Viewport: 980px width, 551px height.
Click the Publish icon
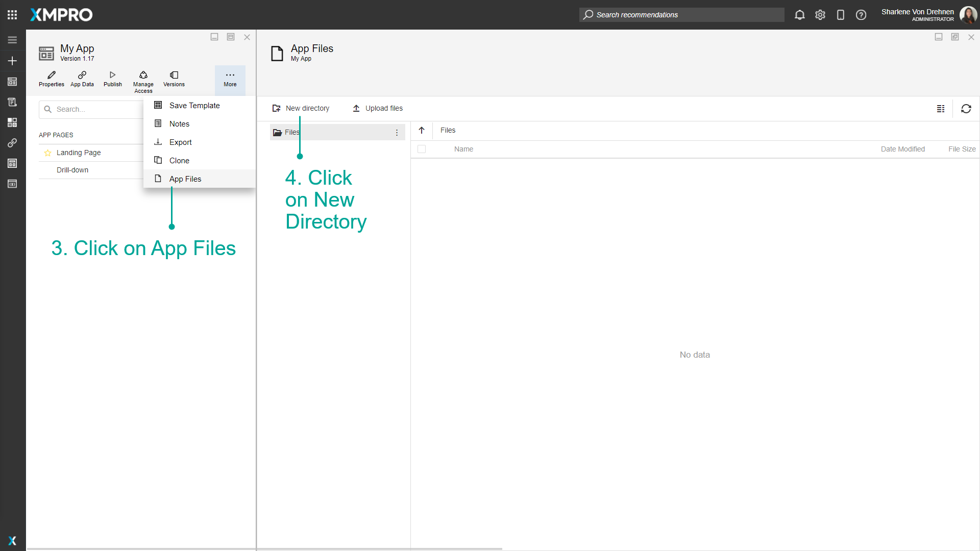coord(112,78)
